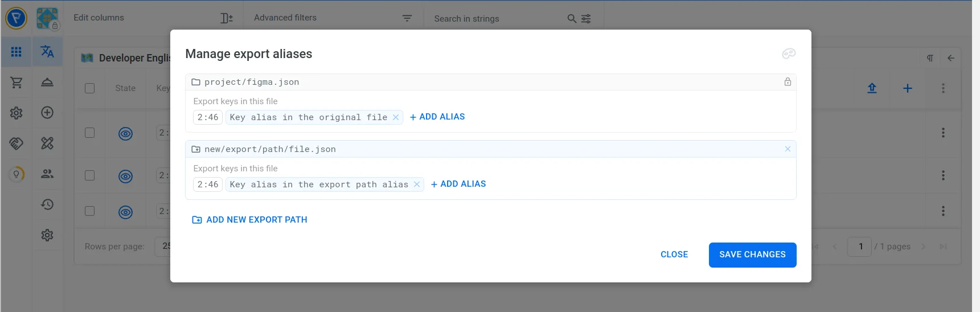Remove the export path key alias
This screenshot has width=980, height=312.
click(x=417, y=184)
